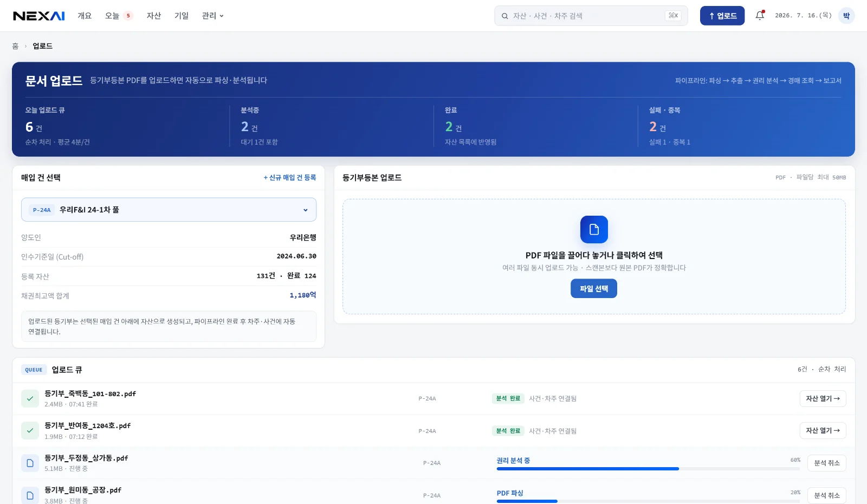This screenshot has height=504, width=867.
Task: Click the 홈 breadcrumb
Action: 15,46
